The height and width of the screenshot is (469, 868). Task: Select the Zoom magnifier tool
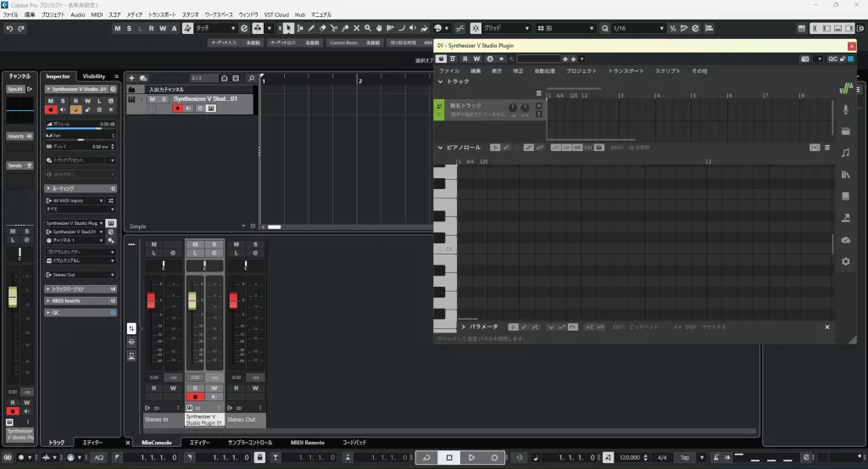click(368, 28)
